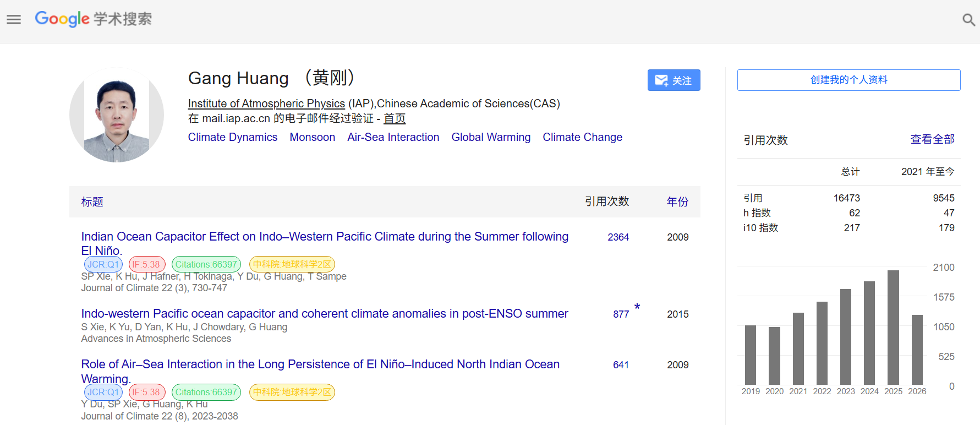Open Institute of Atmospheric Physics link
980x425 pixels.
tap(266, 103)
